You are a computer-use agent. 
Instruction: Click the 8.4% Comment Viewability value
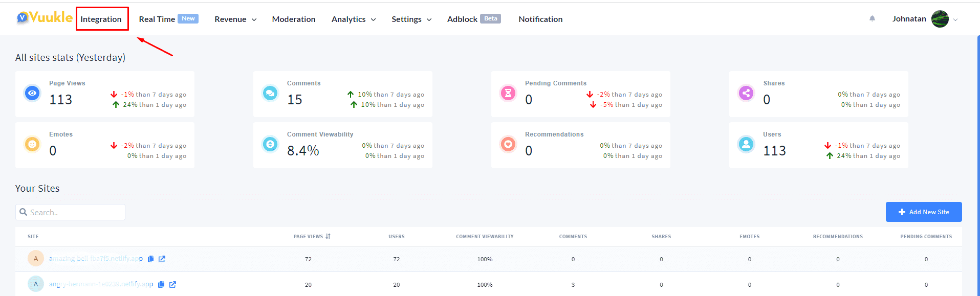(303, 150)
